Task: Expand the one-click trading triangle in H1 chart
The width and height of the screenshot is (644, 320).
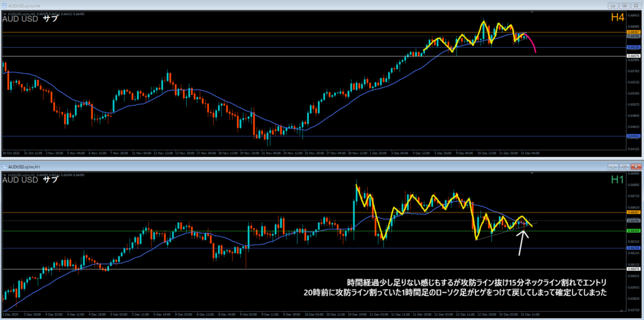Action: tap(5, 175)
